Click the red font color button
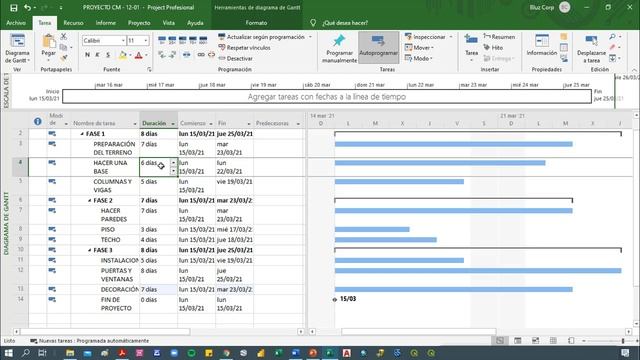This screenshot has width=640, height=360. (x=138, y=55)
